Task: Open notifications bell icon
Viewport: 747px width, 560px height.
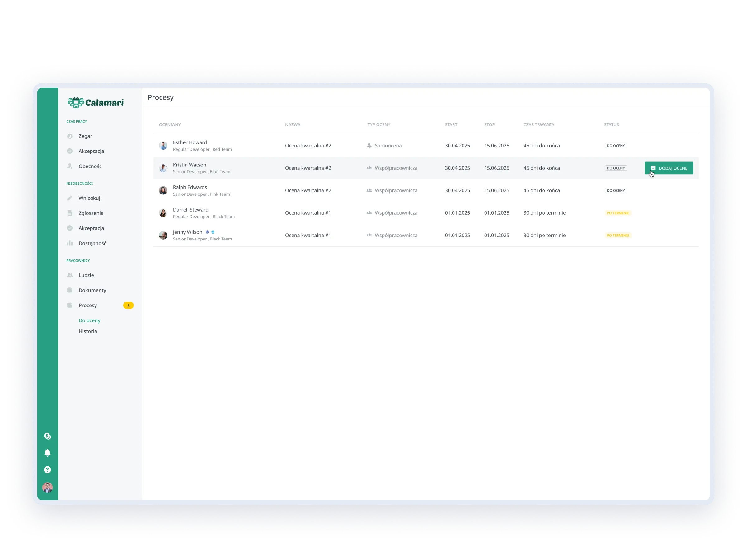Action: click(x=48, y=453)
